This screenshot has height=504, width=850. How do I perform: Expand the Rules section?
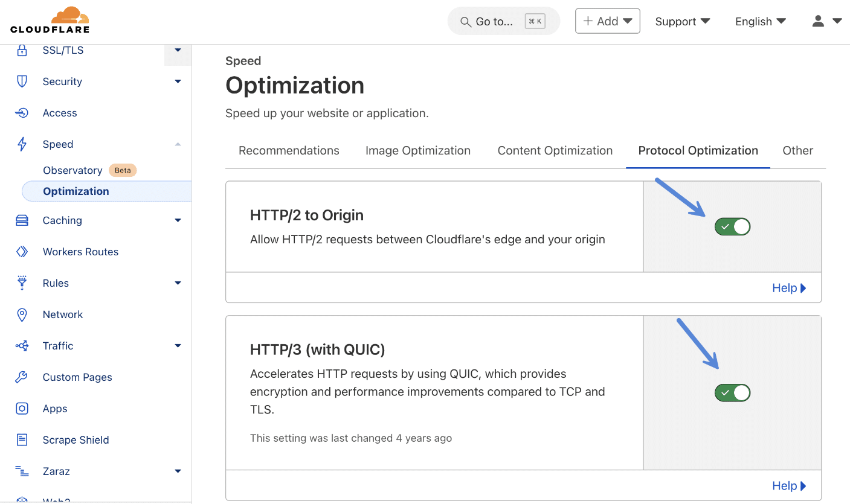point(178,282)
